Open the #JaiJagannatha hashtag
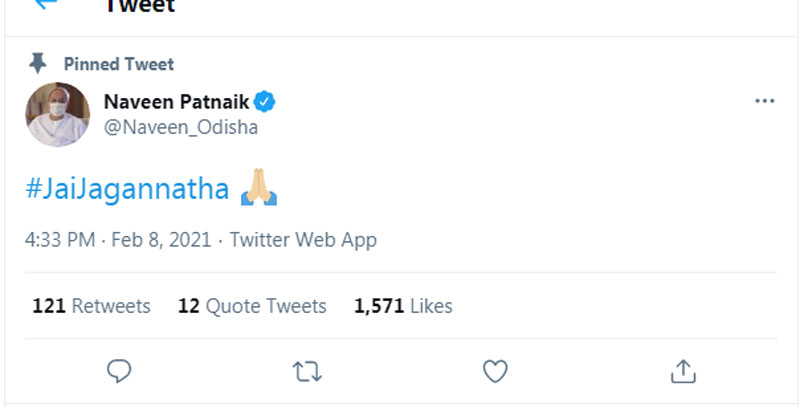 pos(127,189)
